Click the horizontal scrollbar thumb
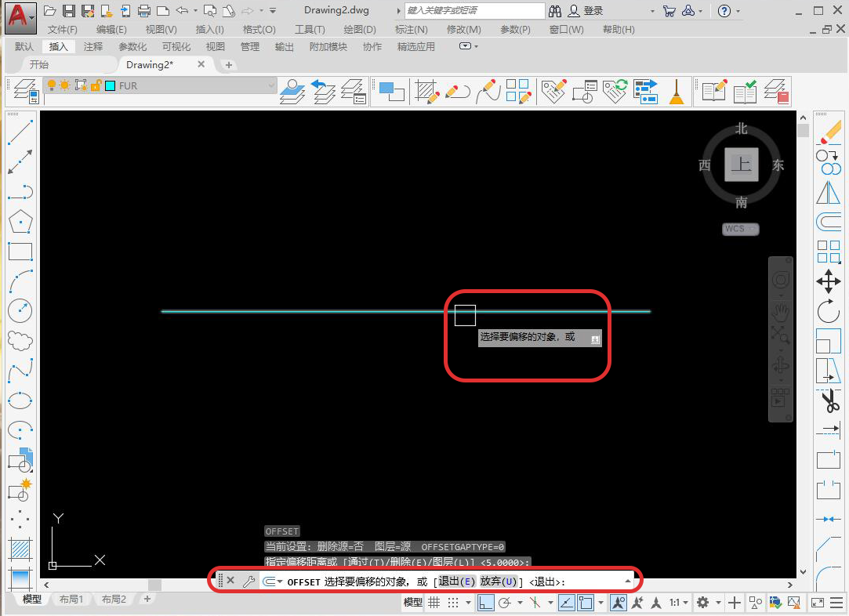Viewport: 849px width, 616px height. (x=155, y=585)
